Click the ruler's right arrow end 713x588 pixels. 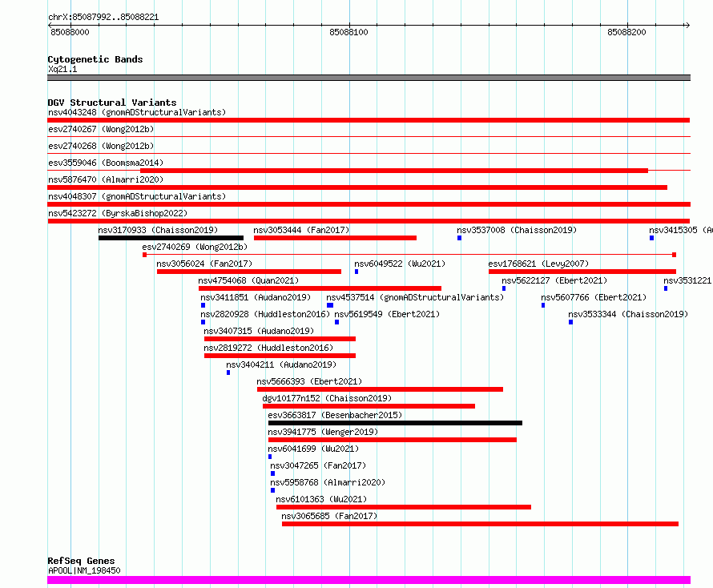[x=687, y=25]
